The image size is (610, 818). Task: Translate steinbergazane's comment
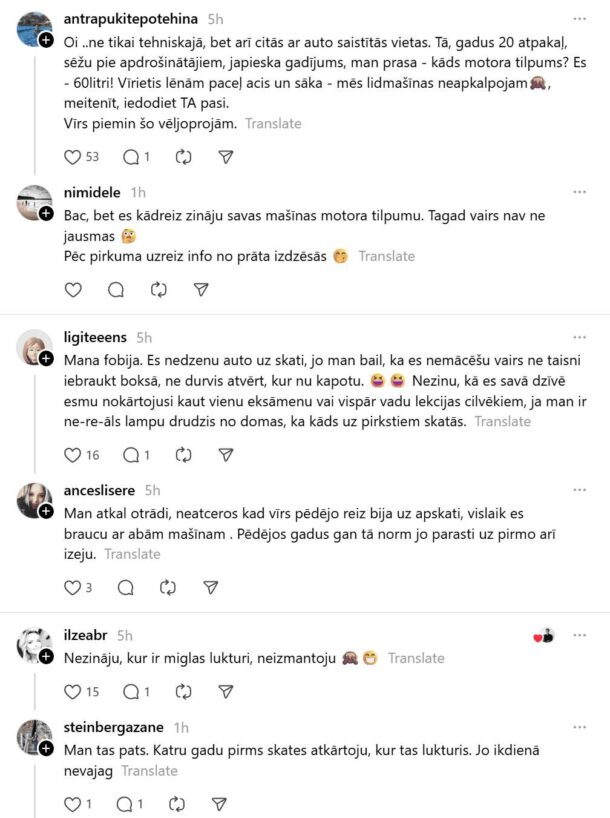click(149, 771)
